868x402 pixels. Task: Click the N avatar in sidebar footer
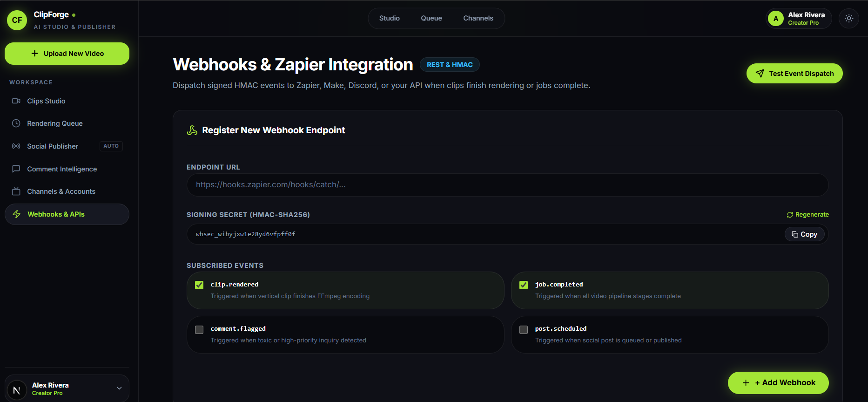point(17,390)
